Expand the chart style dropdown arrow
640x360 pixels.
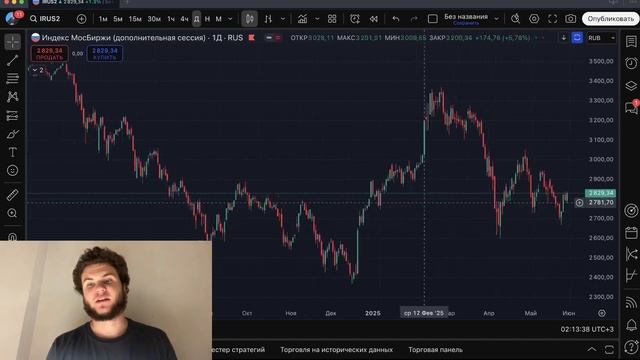click(x=282, y=19)
